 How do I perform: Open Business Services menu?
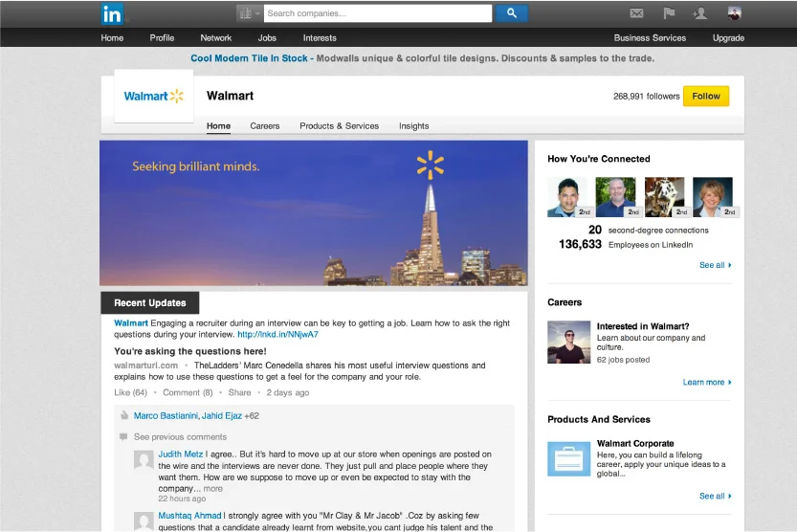[x=650, y=38]
